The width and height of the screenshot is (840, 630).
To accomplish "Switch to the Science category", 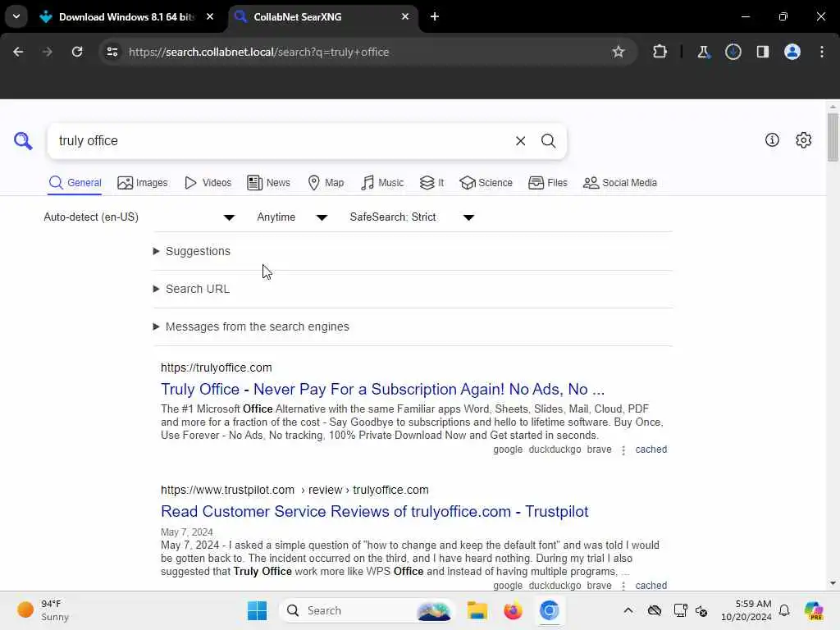I will pos(486,183).
